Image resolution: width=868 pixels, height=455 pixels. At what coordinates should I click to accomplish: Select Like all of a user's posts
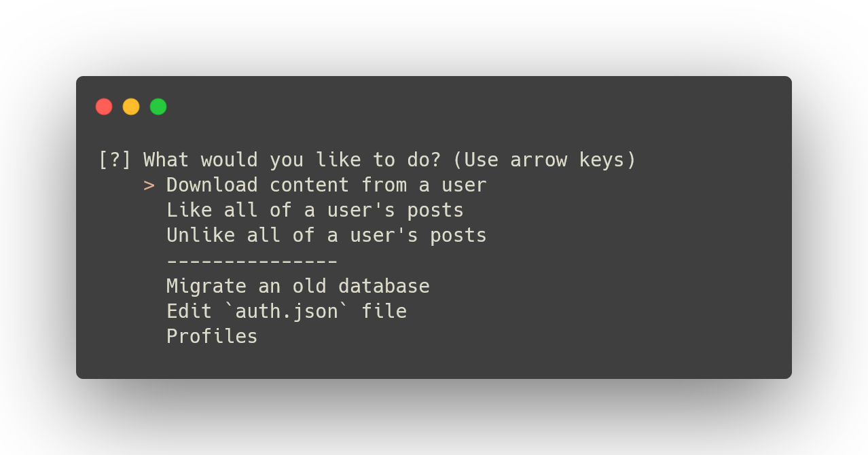(x=315, y=210)
